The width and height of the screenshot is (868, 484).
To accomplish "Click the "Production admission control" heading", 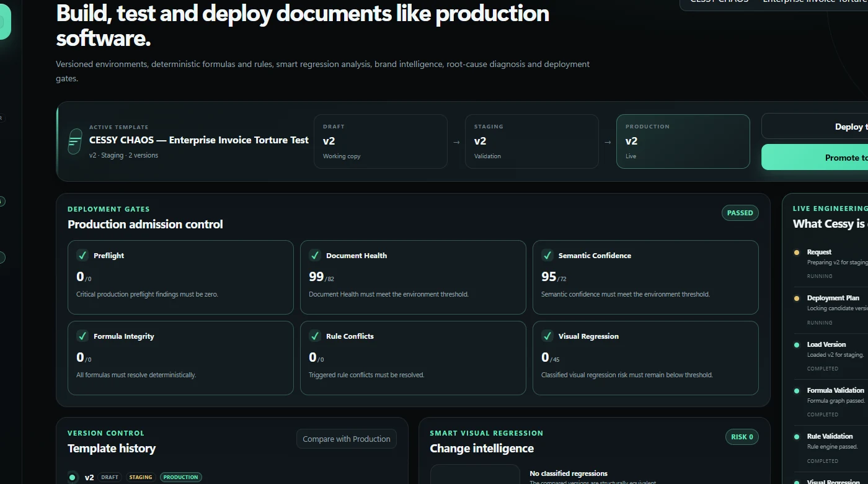I will click(x=145, y=224).
